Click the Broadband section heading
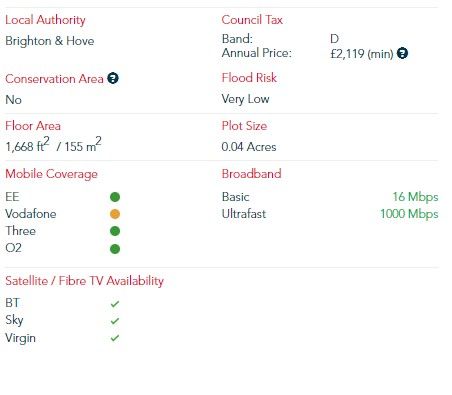The image size is (452, 395). point(251,174)
